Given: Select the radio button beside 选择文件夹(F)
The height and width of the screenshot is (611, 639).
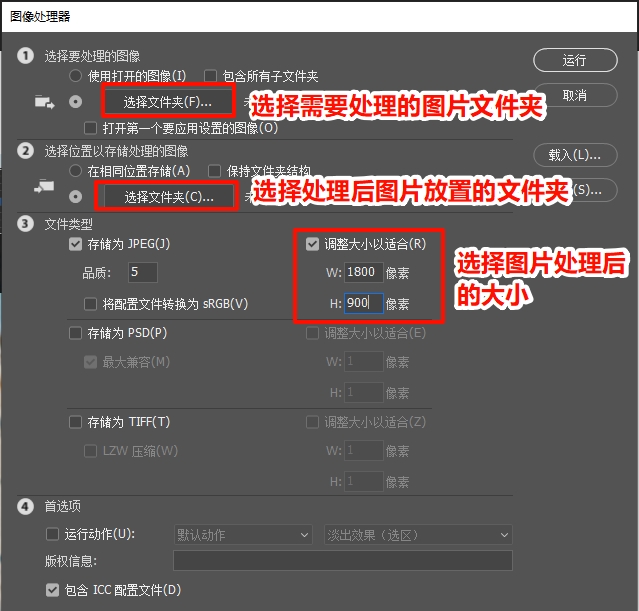Looking at the screenshot, I should click(x=75, y=101).
